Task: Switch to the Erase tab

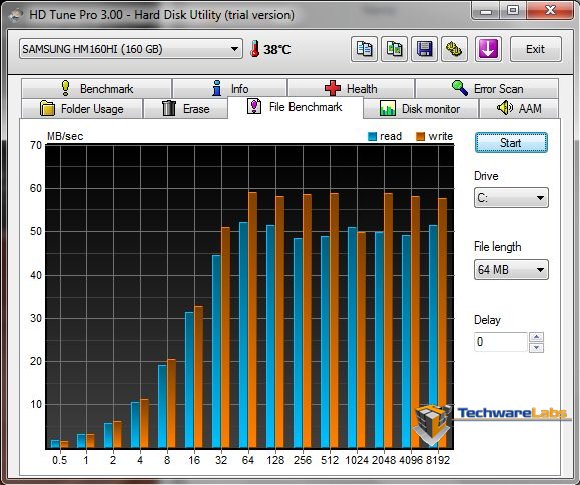Action: point(185,109)
